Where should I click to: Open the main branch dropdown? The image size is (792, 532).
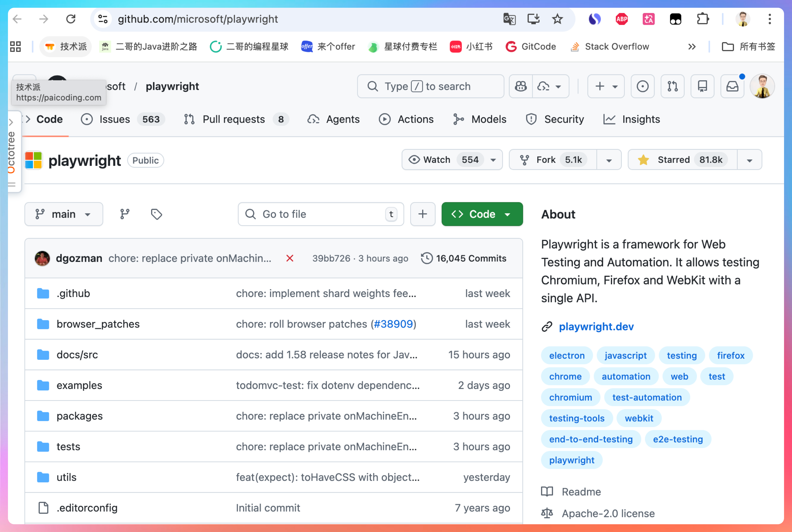63,214
